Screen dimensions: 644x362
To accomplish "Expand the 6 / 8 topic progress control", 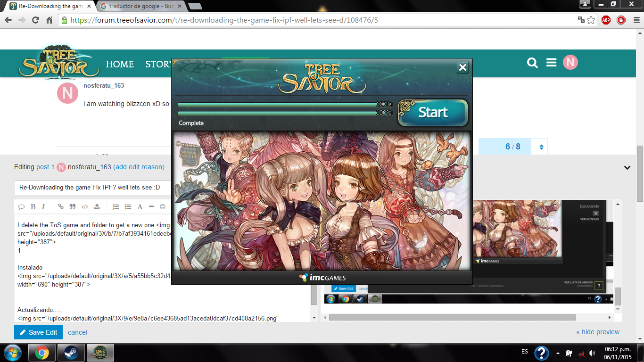I will 541,147.
